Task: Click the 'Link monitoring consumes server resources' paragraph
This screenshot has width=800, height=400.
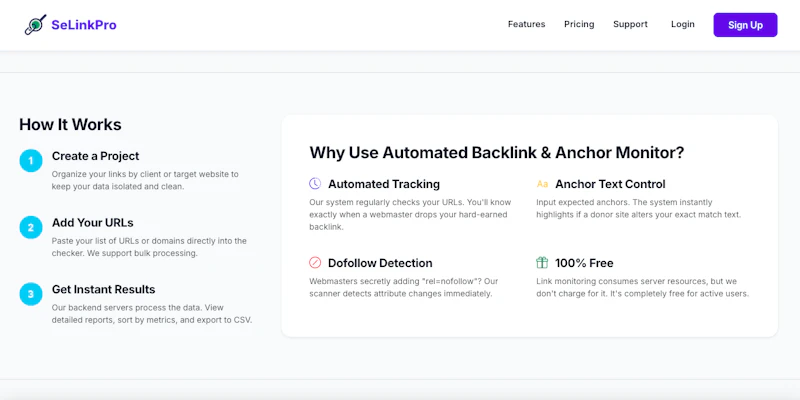Action: pyautogui.click(x=642, y=287)
